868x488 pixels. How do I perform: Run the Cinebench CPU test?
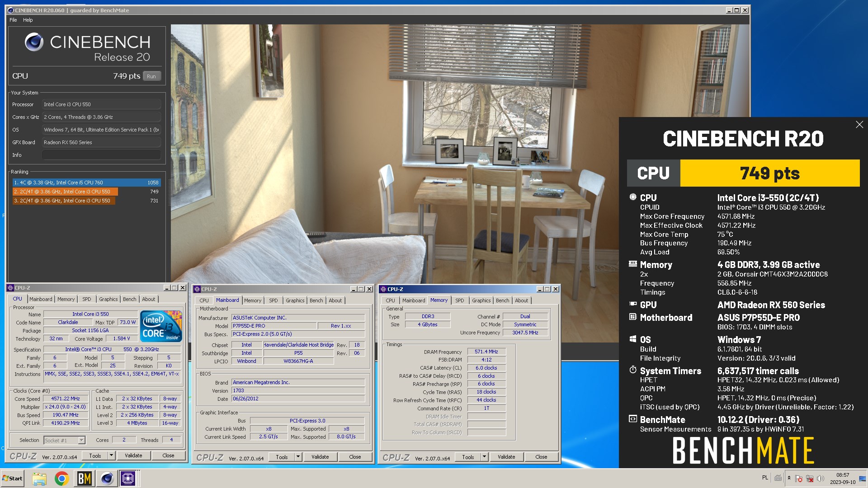(151, 76)
